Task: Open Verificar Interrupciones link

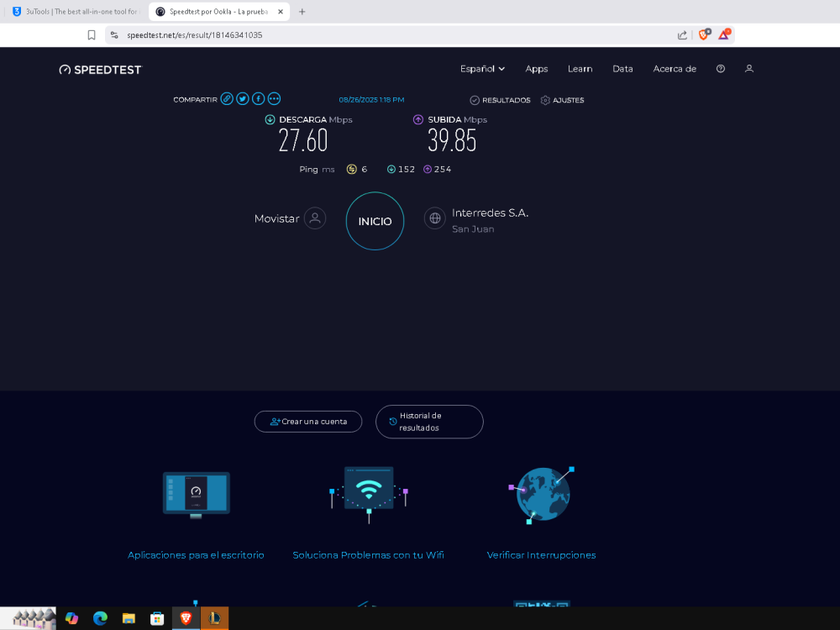Action: (x=541, y=555)
